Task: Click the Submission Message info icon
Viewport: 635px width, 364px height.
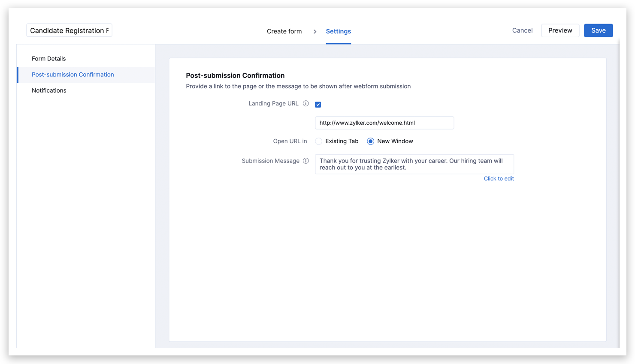Action: tap(306, 161)
